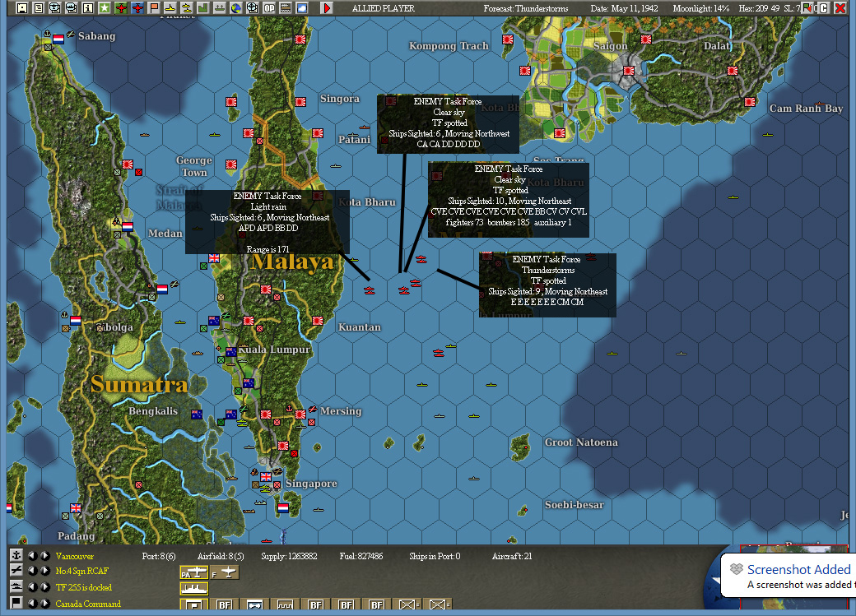The width and height of the screenshot is (856, 616).
Task: Select the PA patrol aircraft unit icon
Action: point(193,572)
